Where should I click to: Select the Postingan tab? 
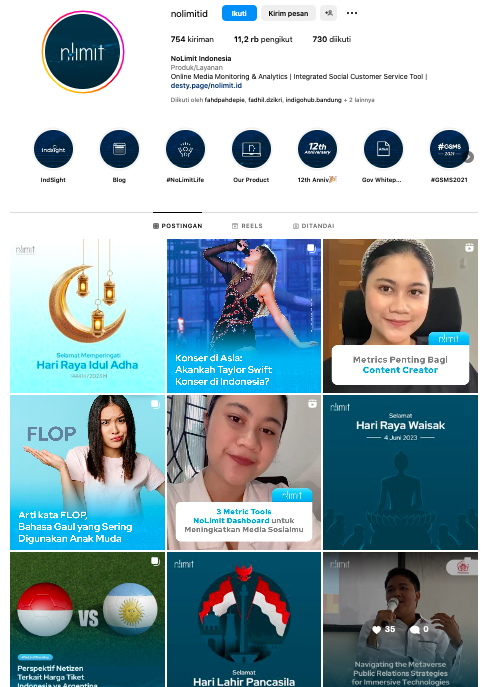pyautogui.click(x=177, y=226)
